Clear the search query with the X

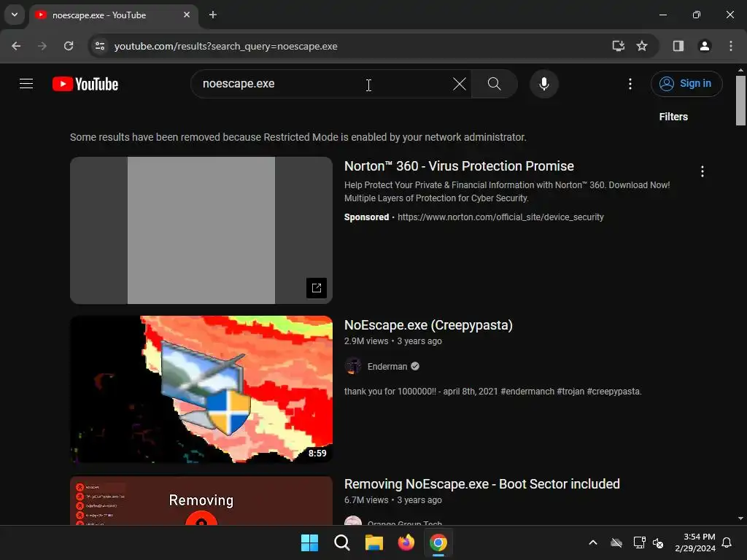[460, 84]
